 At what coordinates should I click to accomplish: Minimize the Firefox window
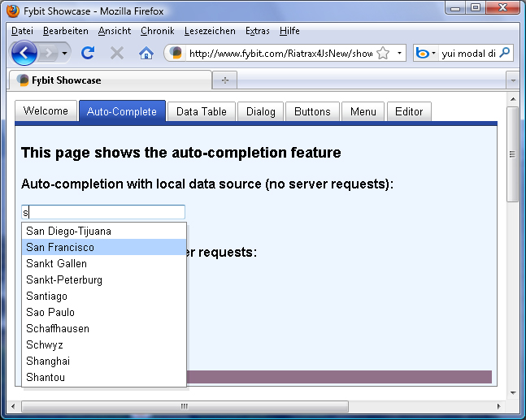click(x=455, y=8)
